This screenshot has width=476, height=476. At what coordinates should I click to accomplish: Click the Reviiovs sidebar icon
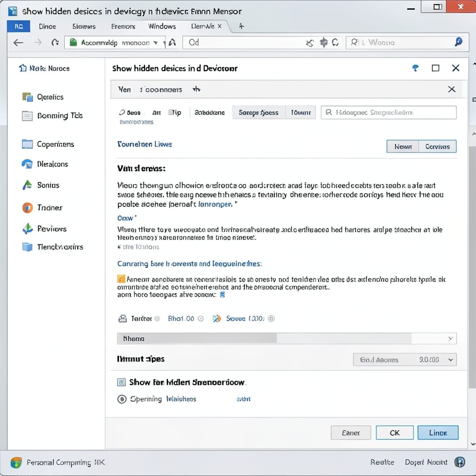click(x=27, y=229)
